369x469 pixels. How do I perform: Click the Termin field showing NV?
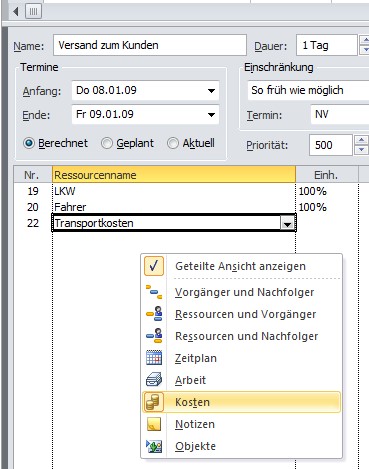tap(340, 114)
